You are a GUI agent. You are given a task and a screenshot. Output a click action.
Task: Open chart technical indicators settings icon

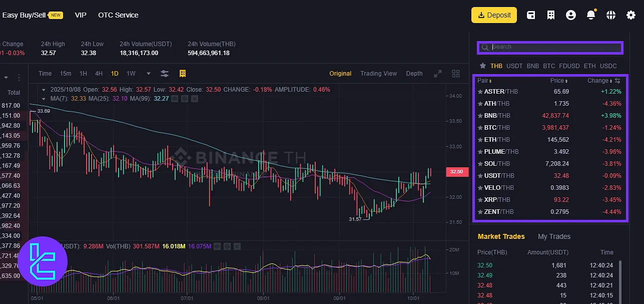[x=165, y=74]
